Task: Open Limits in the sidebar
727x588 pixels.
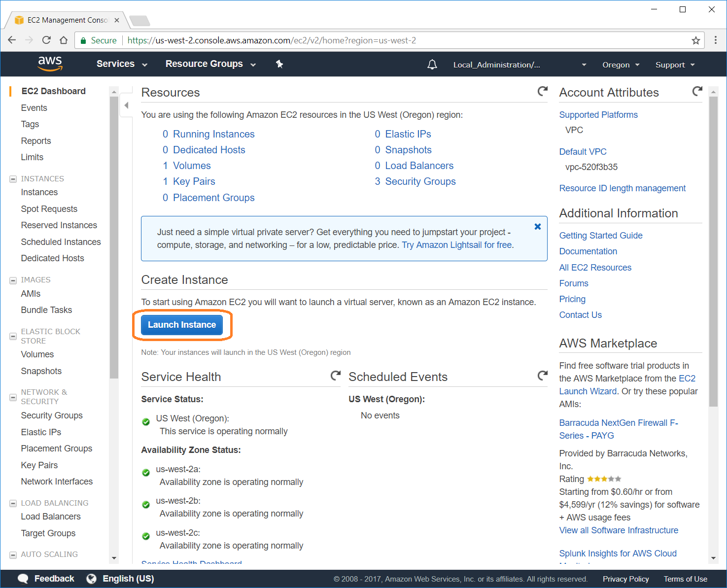Action: [x=32, y=157]
